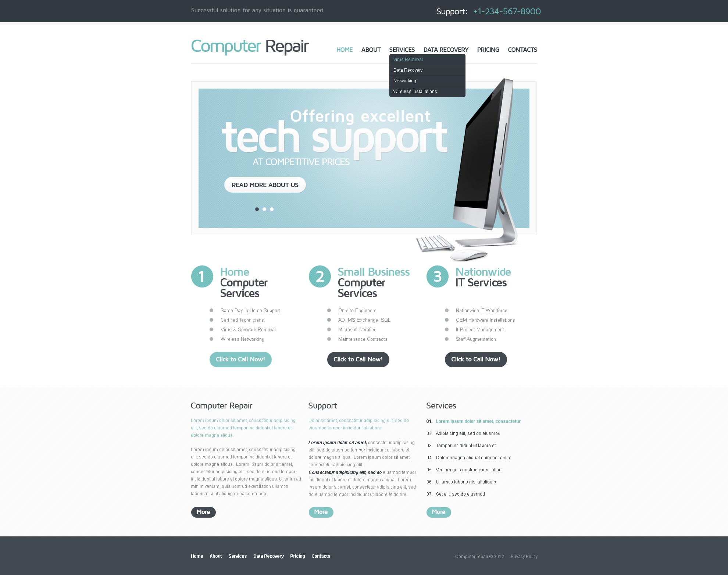The width and height of the screenshot is (728, 575).
Task: Select Virus Removal from services dropdown
Action: [408, 59]
